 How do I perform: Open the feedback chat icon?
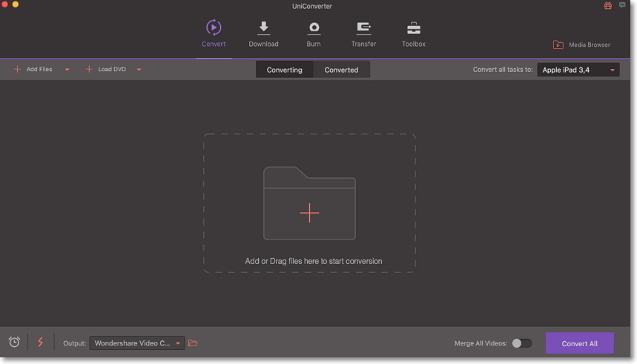(622, 5)
